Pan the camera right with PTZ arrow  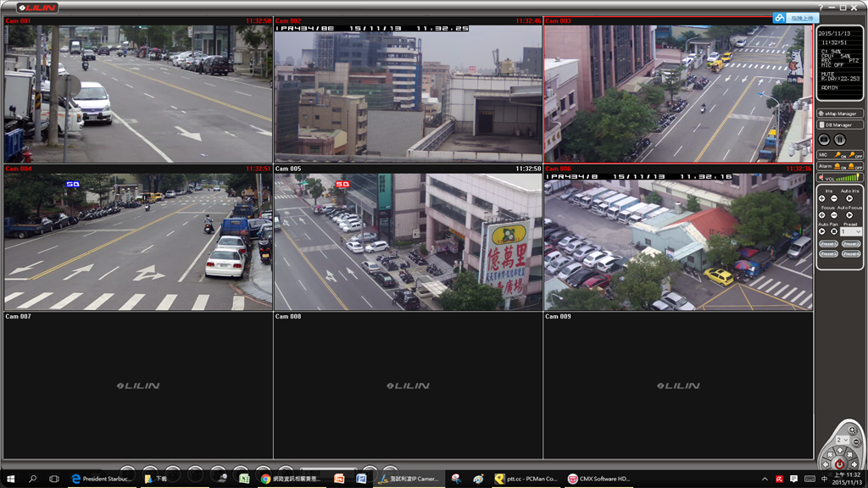(x=854, y=465)
